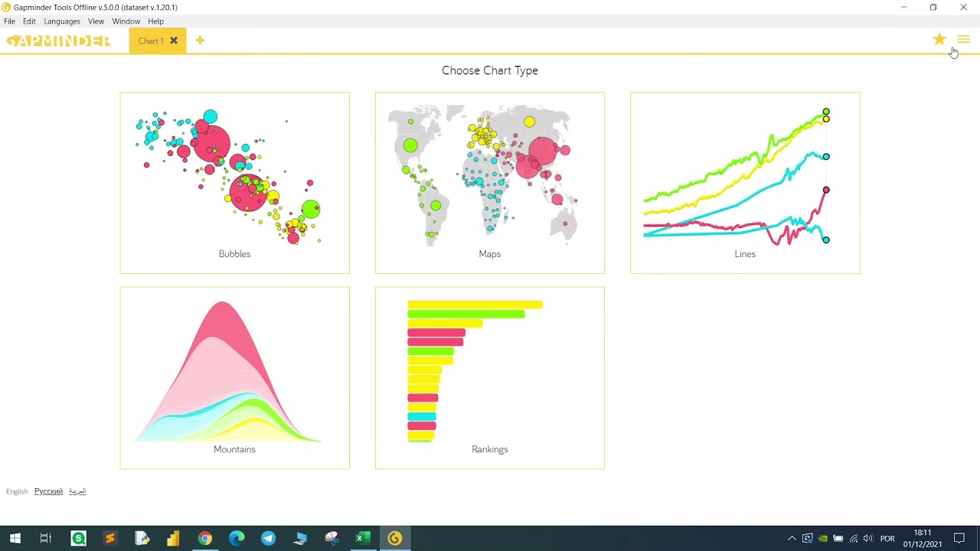This screenshot has width=980, height=551.
Task: Click the Gapminder logo
Action: point(58,41)
